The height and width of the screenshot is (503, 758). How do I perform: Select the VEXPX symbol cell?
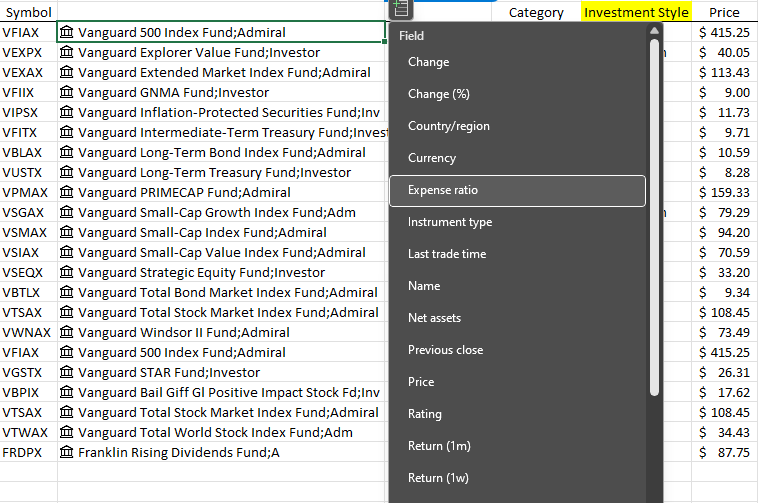(29, 52)
